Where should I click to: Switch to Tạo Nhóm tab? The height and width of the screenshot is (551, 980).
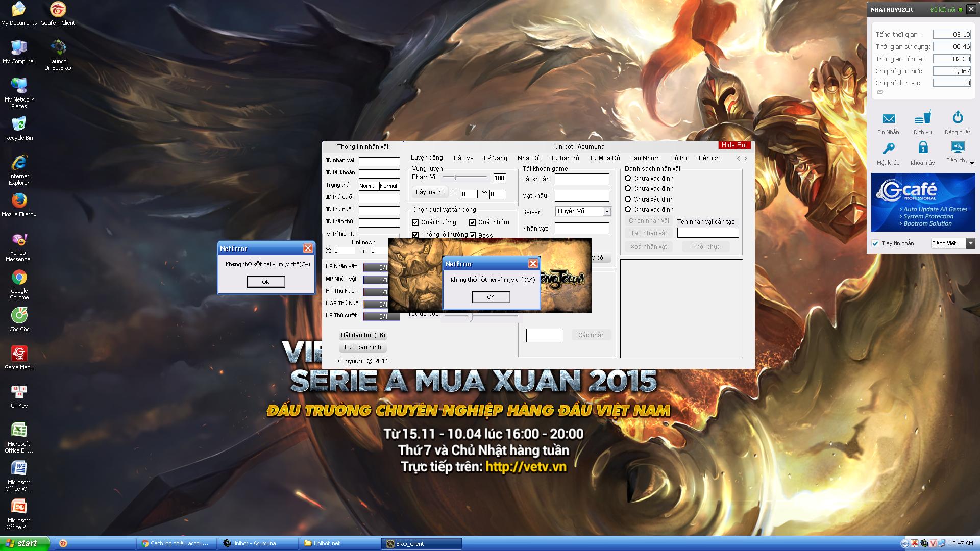tap(645, 158)
